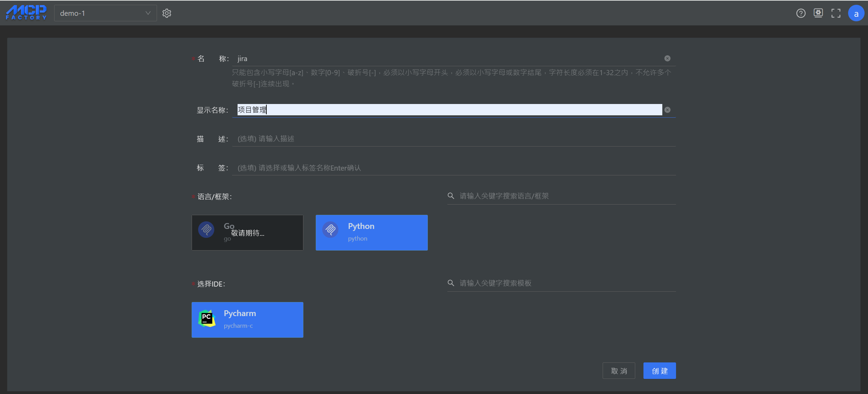The width and height of the screenshot is (868, 394).
Task: Click the MCP Factory logo
Action: tap(26, 13)
